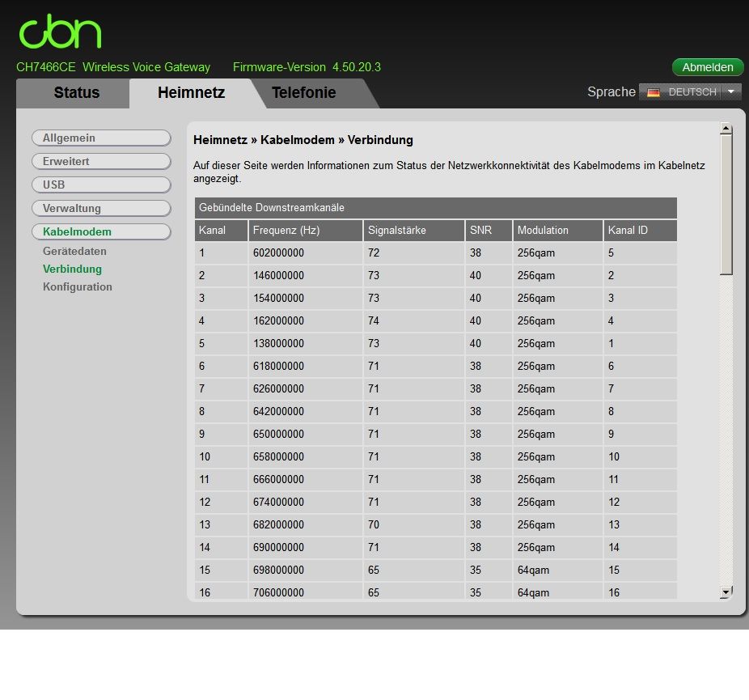
Task: Click 64qam modulation in channel 15 row
Action: click(x=533, y=571)
